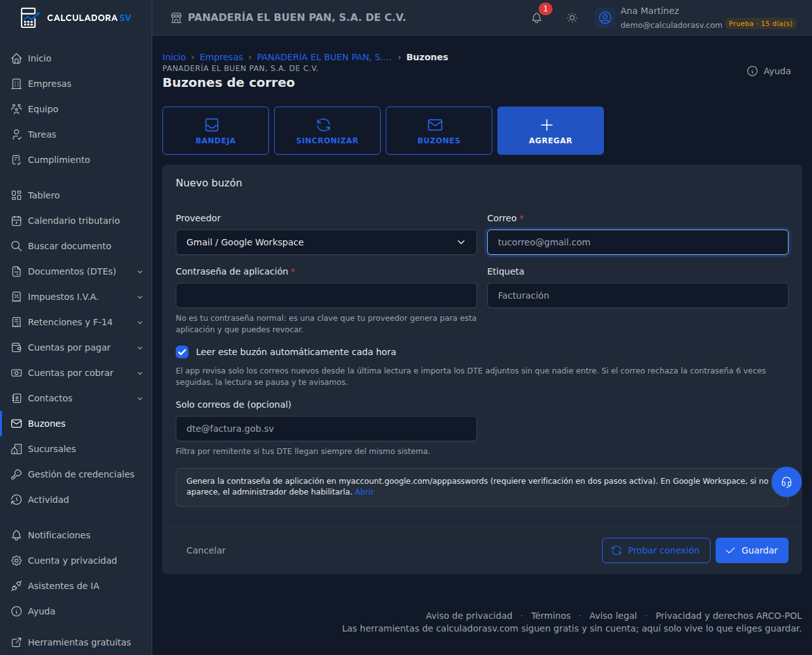
Task: Focus the Correo email field
Action: click(638, 242)
